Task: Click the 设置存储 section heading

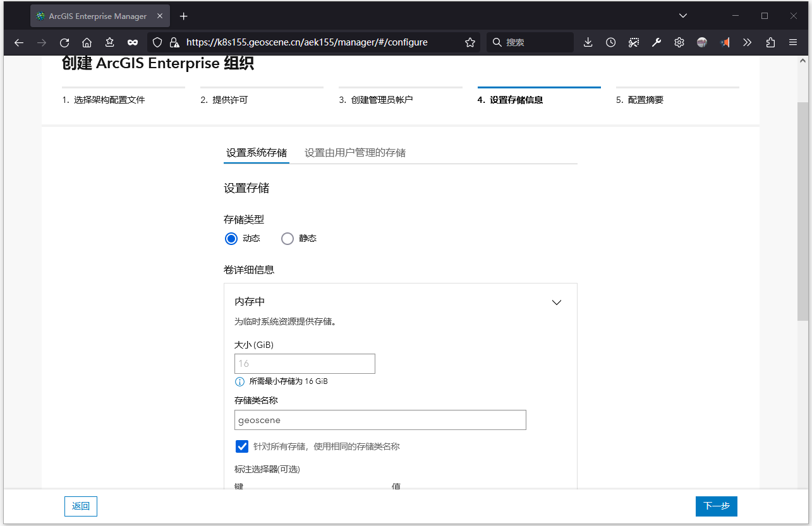Action: [x=246, y=188]
